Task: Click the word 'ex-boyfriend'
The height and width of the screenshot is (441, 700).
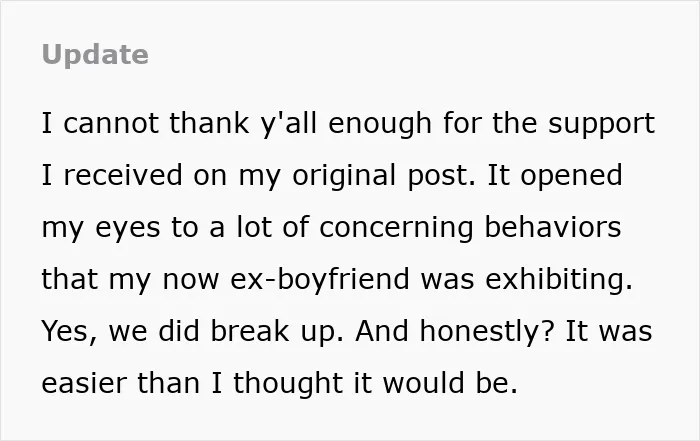Action: (320, 281)
